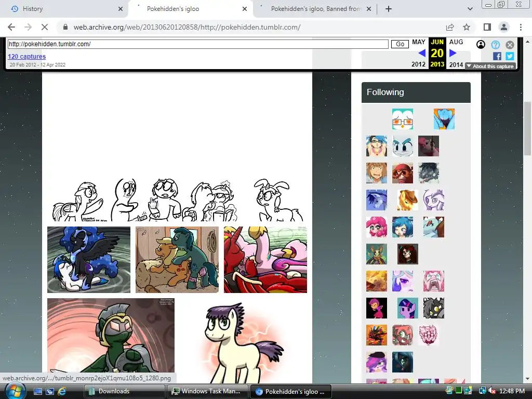532x399 pixels.
Task: Select the MAY capture month
Action: (419, 42)
